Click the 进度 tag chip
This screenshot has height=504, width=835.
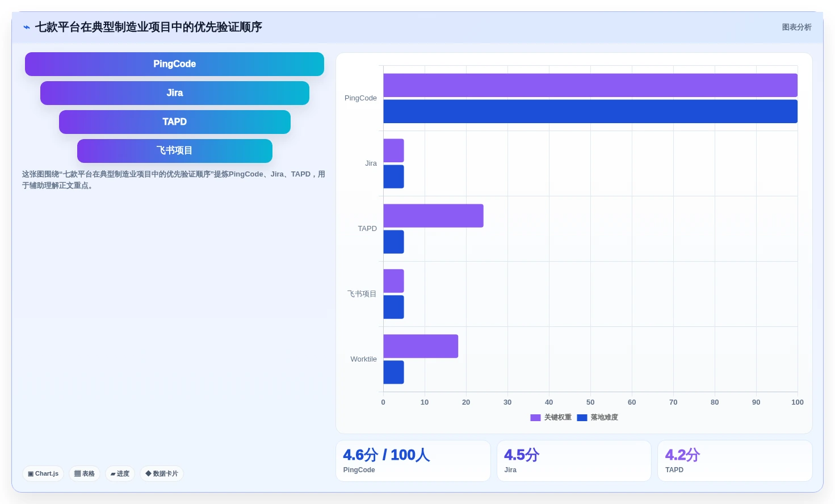(120, 473)
